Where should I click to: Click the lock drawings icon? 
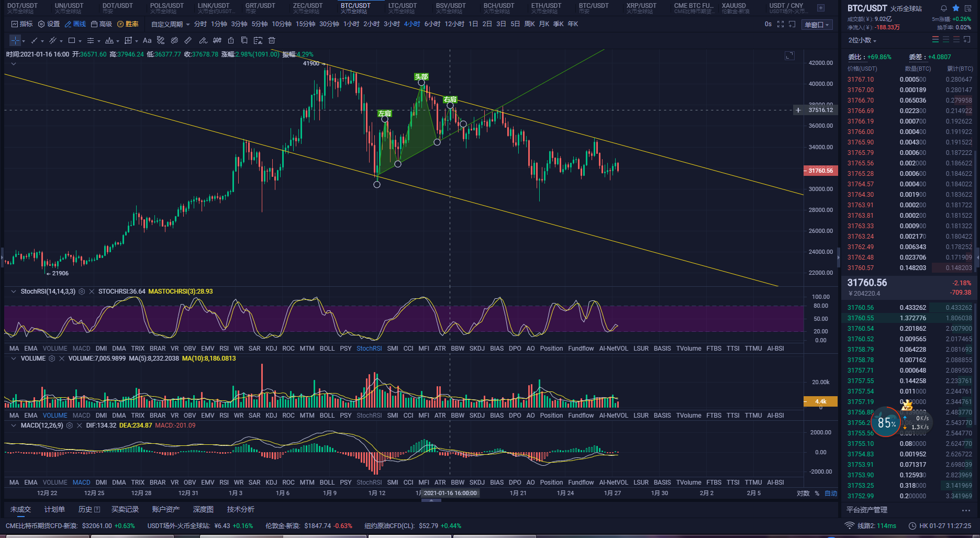pos(231,40)
